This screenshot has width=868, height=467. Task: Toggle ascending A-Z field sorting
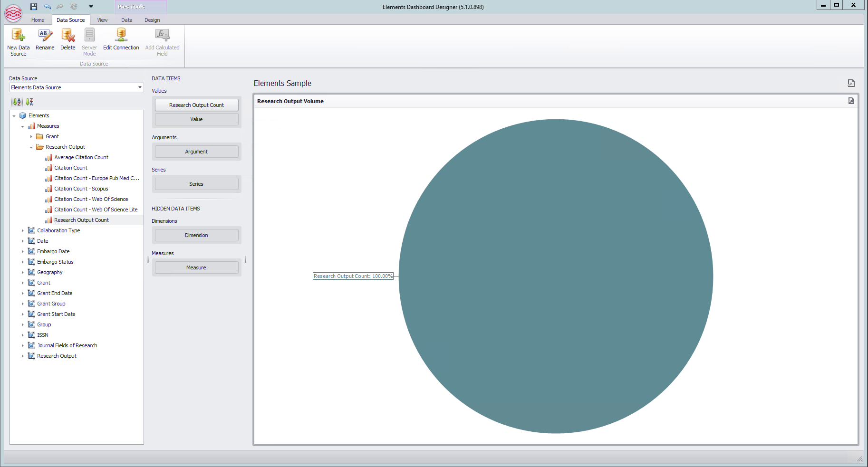[17, 102]
